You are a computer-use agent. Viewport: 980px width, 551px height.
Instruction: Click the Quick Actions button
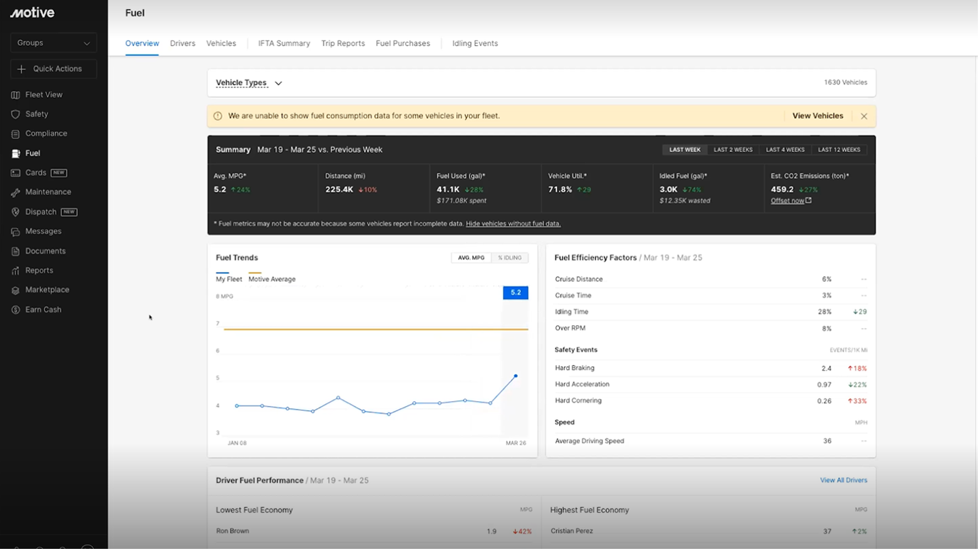[x=54, y=69]
